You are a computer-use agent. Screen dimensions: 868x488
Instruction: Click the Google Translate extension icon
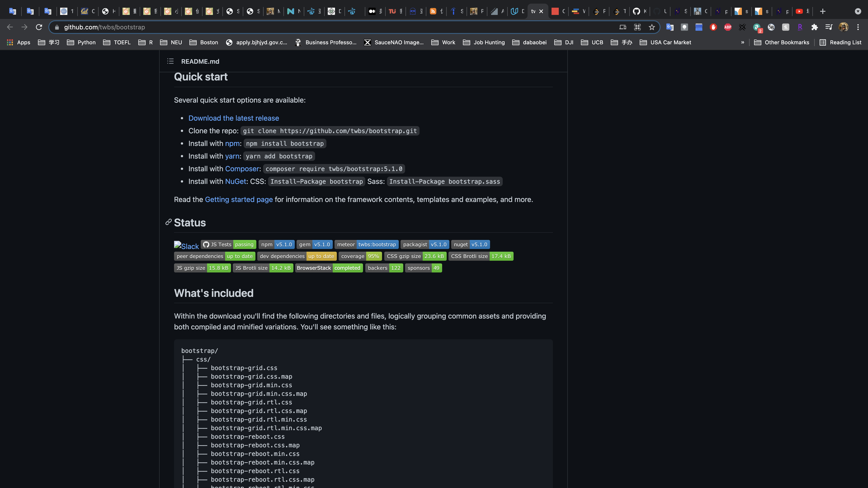click(x=670, y=27)
